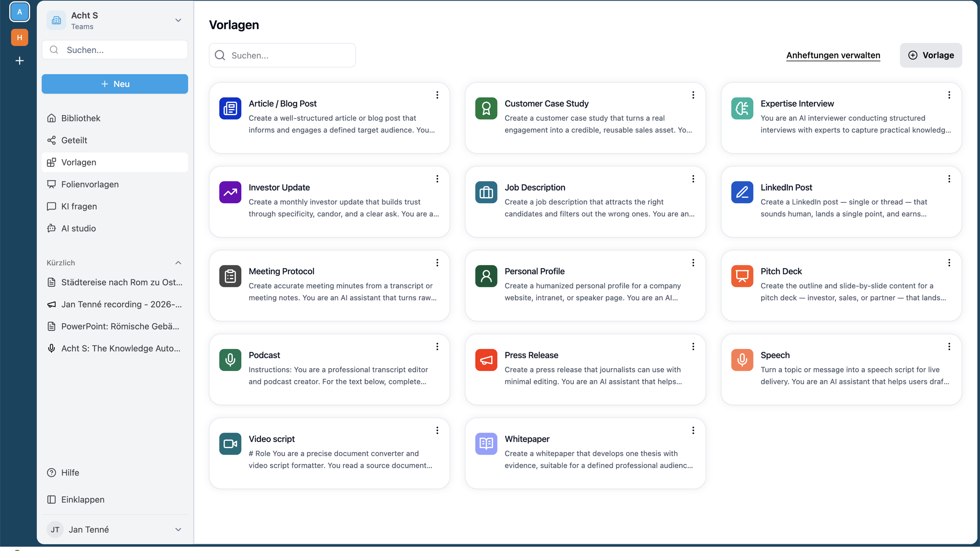The width and height of the screenshot is (980, 551).
Task: Expand the Acht S Teams workspace dropdown
Action: click(x=178, y=20)
